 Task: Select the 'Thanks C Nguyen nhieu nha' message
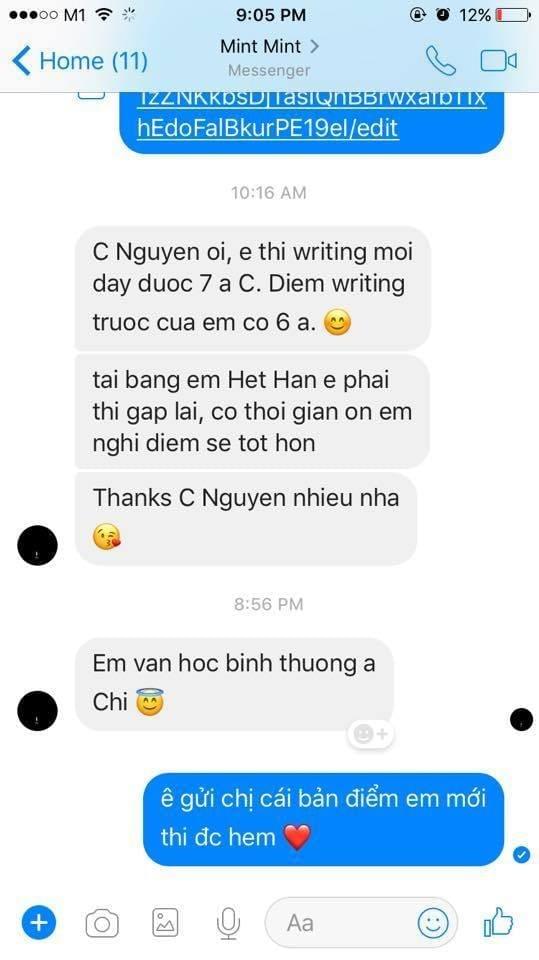click(246, 519)
